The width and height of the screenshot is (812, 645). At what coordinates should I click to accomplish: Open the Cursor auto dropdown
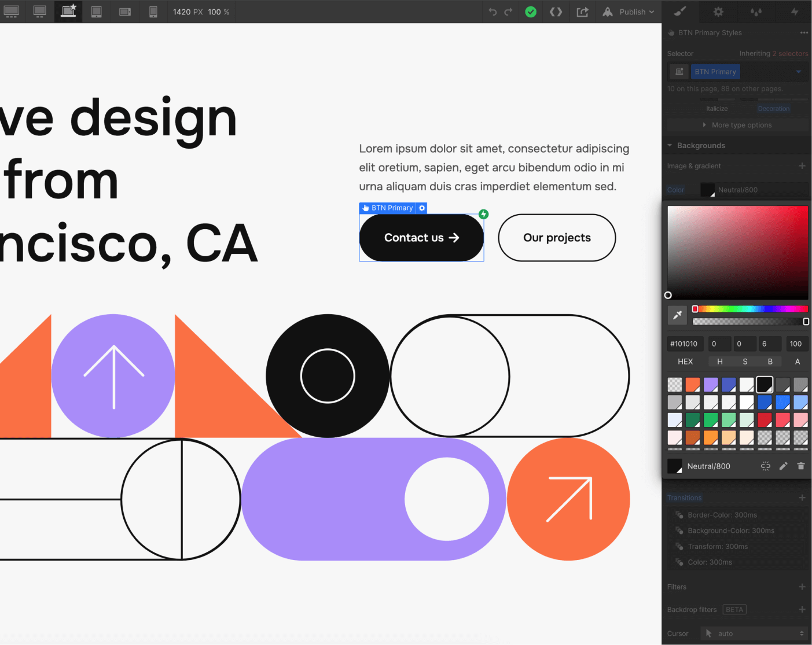pos(754,633)
